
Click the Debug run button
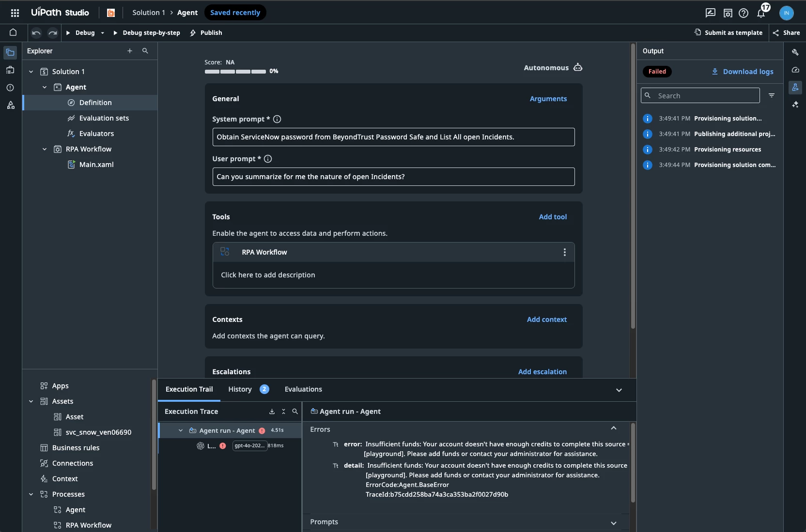coord(80,33)
